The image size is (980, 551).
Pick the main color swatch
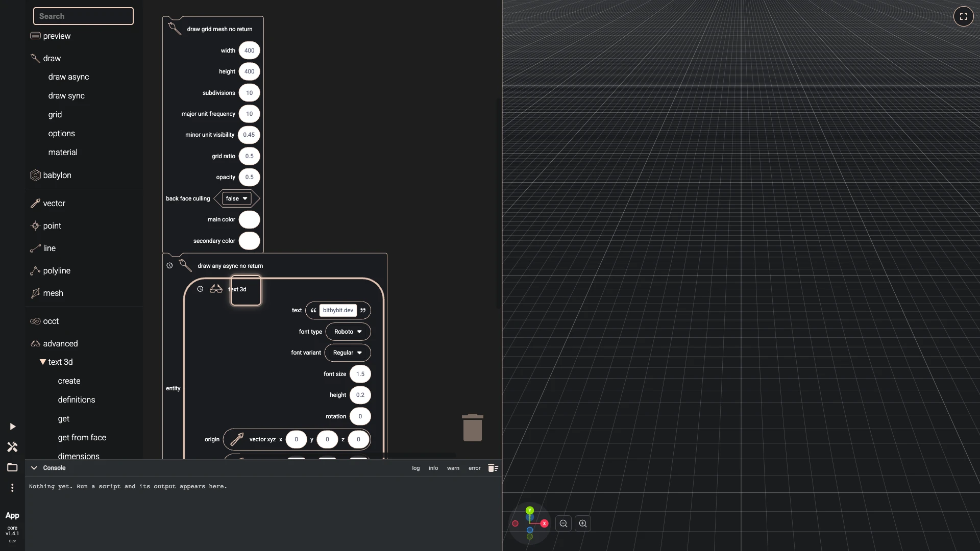point(249,219)
